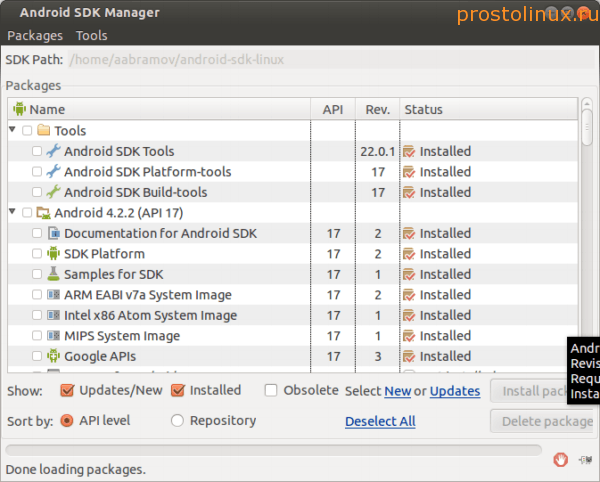The image size is (600, 482).
Task: Check the Intel x86 Atom System Image checkbox
Action: coord(37,315)
